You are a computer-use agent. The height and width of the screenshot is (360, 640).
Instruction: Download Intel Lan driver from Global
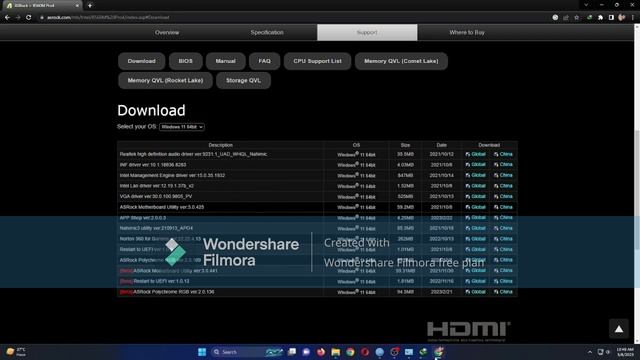(x=476, y=186)
